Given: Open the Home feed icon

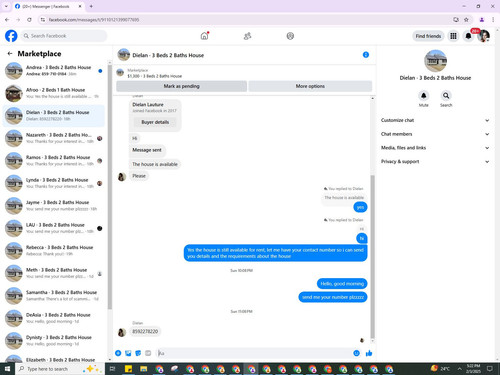Looking at the screenshot, I should pyautogui.click(x=204, y=36).
